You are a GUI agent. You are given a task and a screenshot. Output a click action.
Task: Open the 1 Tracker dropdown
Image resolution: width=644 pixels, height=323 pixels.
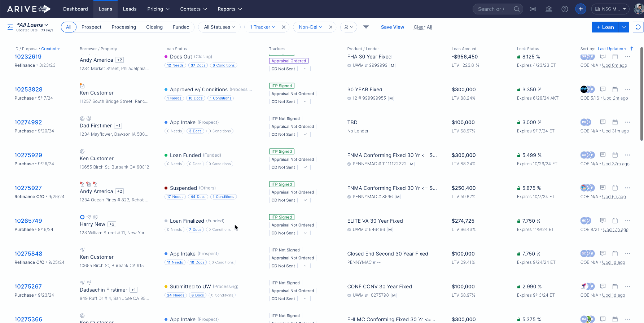tap(263, 27)
